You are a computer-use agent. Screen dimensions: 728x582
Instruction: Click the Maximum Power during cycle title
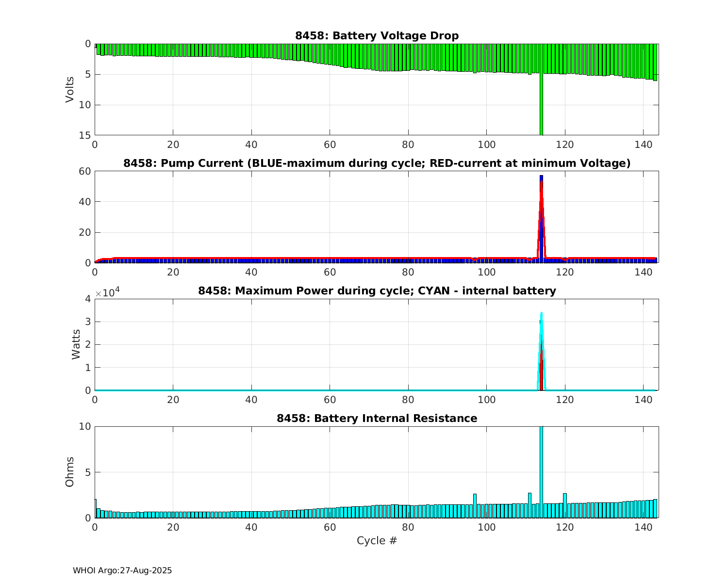tap(377, 291)
